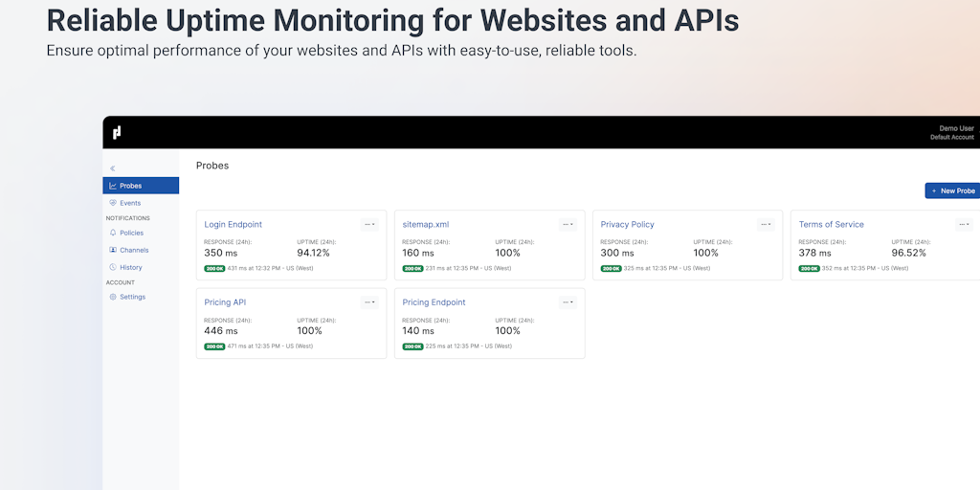Expand the Pricing Endpoint options menu
The image size is (980, 490).
[568, 301]
